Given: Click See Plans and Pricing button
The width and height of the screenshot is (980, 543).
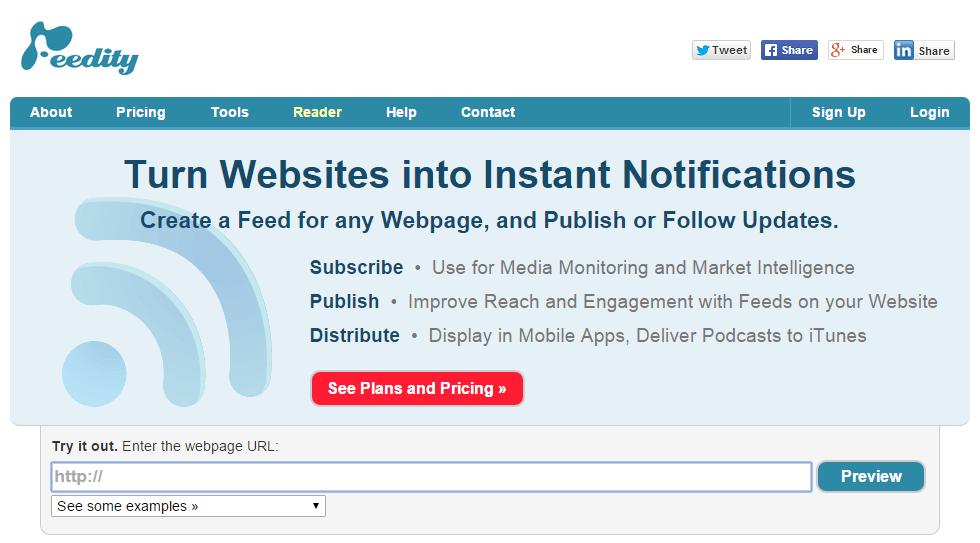Looking at the screenshot, I should click(417, 389).
